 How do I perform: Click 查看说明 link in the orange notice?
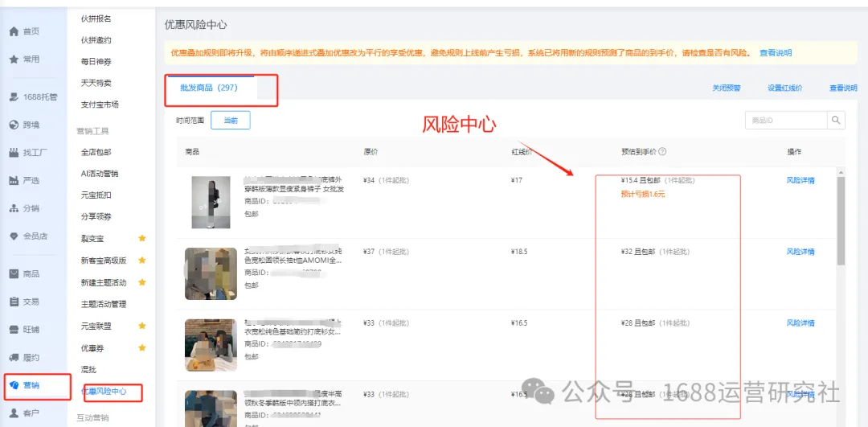pos(776,53)
